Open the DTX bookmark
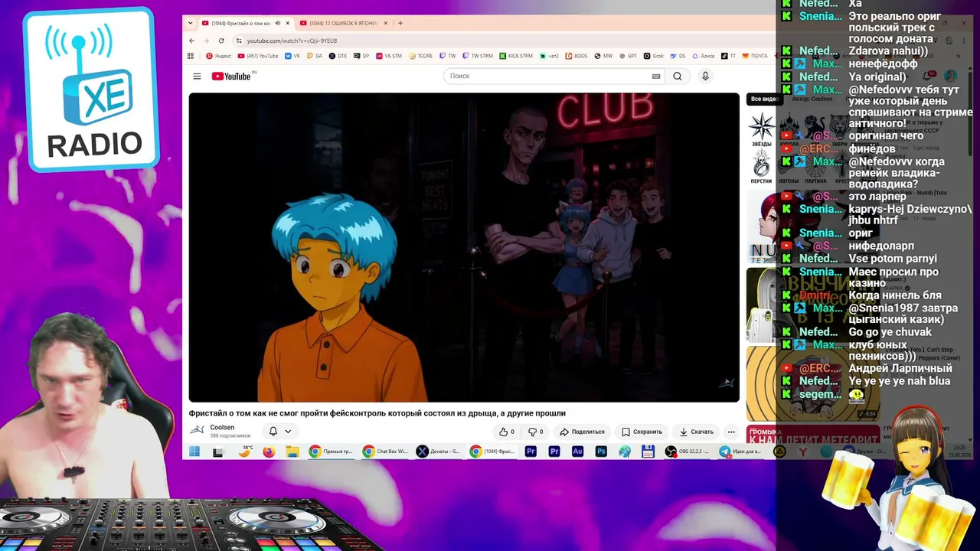 point(337,56)
